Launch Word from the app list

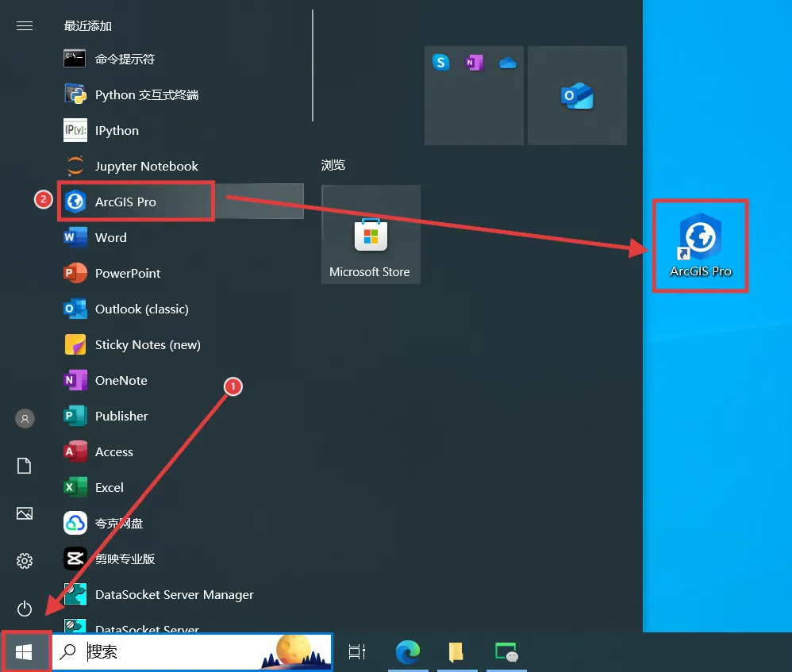(182, 237)
